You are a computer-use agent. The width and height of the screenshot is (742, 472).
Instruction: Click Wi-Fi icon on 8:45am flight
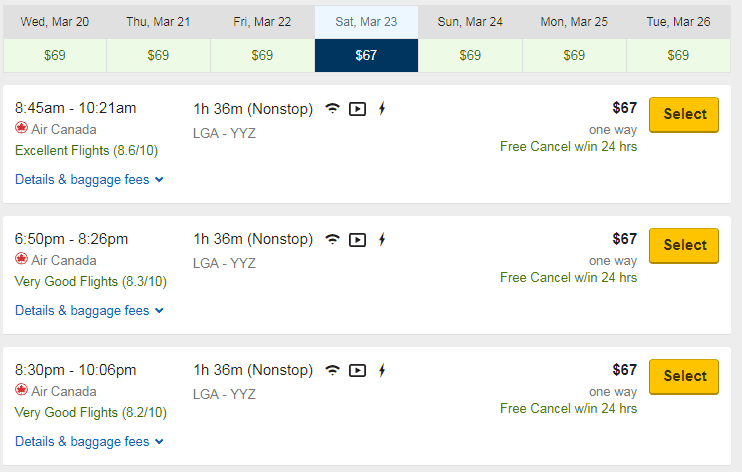click(x=333, y=109)
